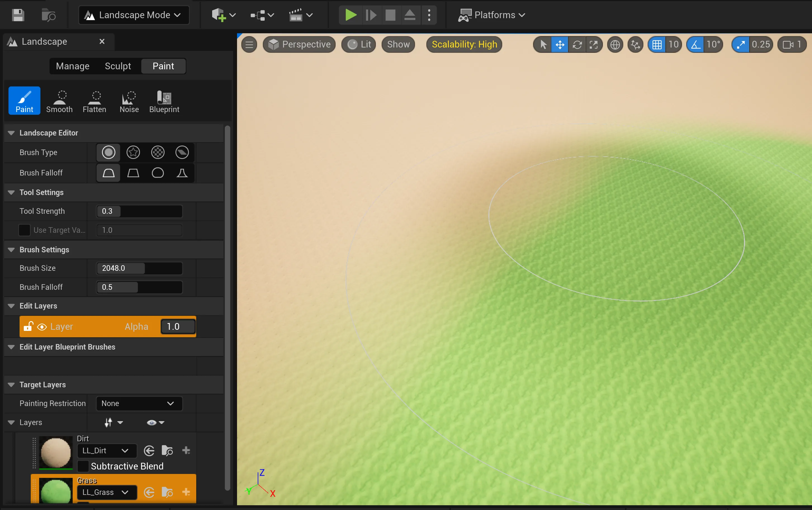Click the Tool Strength slider
812x510 pixels.
click(x=139, y=211)
